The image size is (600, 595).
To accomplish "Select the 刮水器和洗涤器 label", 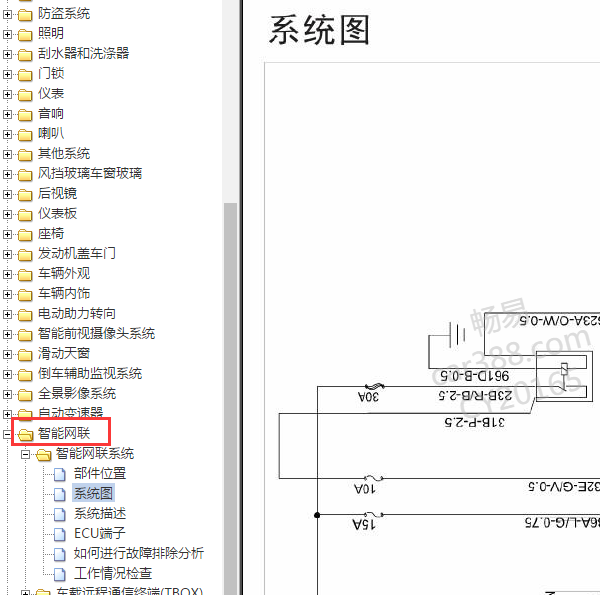I will (83, 53).
